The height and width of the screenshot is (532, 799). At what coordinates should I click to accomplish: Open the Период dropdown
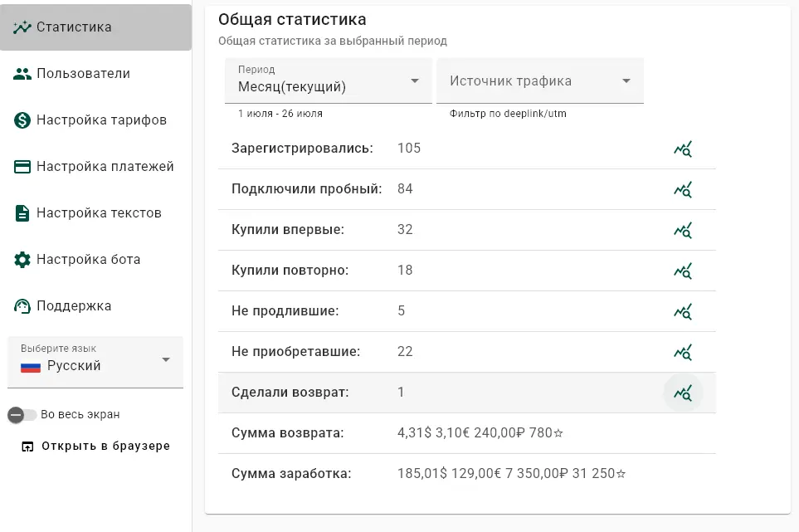329,81
